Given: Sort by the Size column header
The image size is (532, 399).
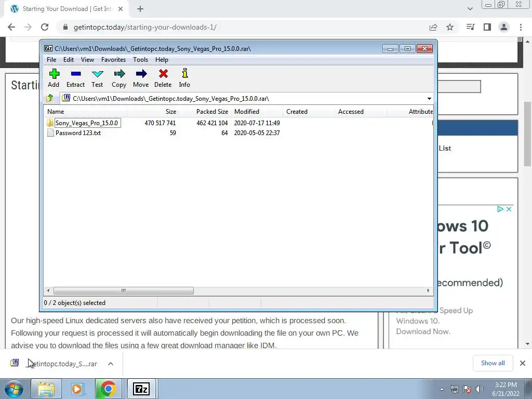Looking at the screenshot, I should pyautogui.click(x=153, y=112).
